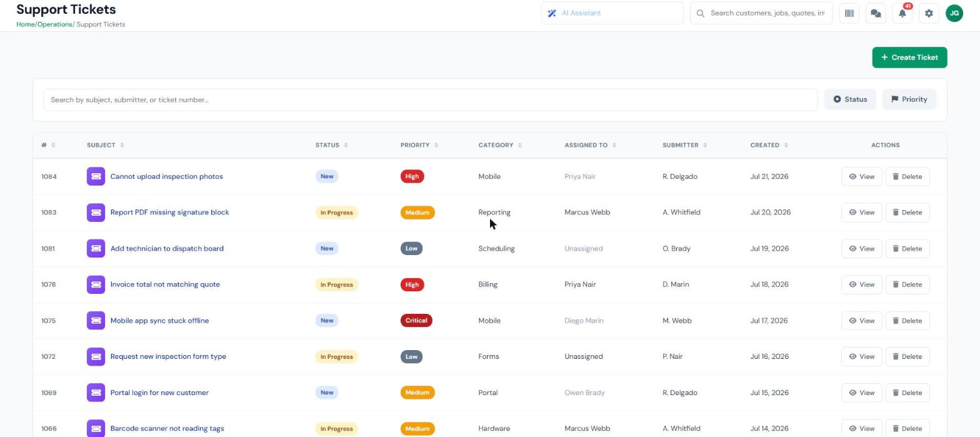Open Mobile app sync stuck offline link

[160, 321]
